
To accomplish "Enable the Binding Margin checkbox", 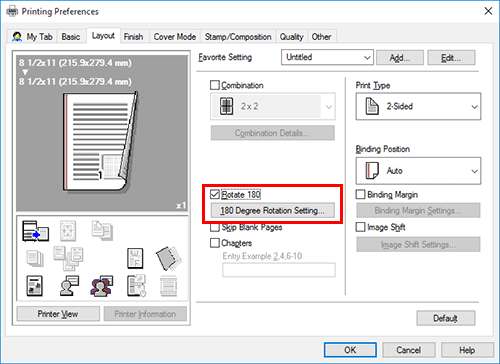I will coord(361,194).
